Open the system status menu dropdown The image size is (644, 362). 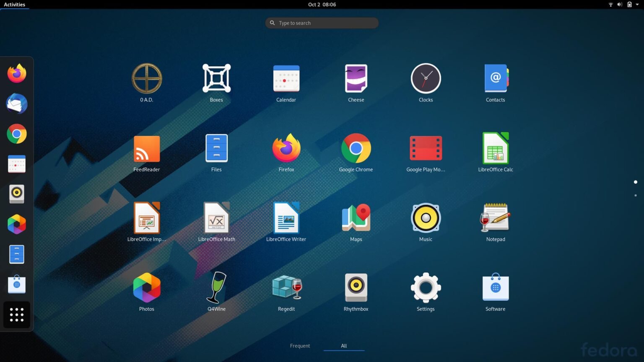pyautogui.click(x=625, y=5)
